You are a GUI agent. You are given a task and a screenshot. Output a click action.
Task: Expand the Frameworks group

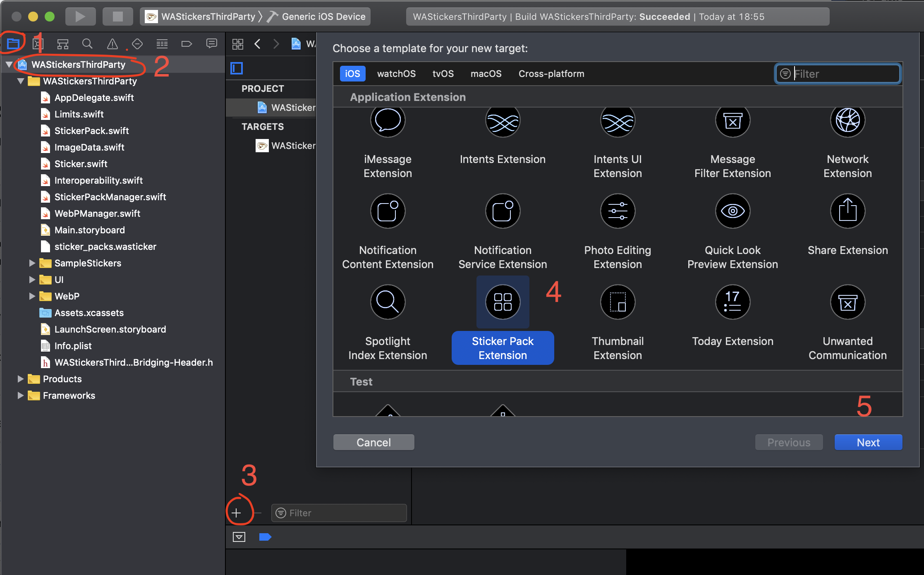click(x=20, y=395)
